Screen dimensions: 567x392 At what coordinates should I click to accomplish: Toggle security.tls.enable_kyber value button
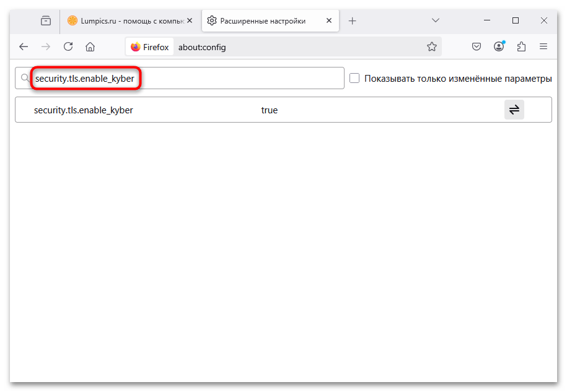coord(514,110)
